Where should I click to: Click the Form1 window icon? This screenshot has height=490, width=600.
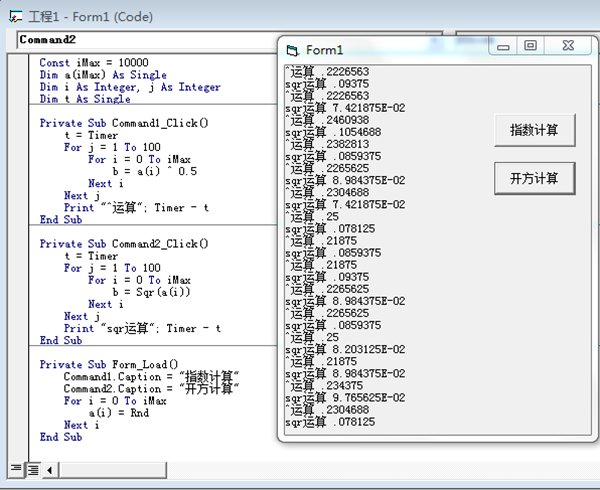pos(293,50)
